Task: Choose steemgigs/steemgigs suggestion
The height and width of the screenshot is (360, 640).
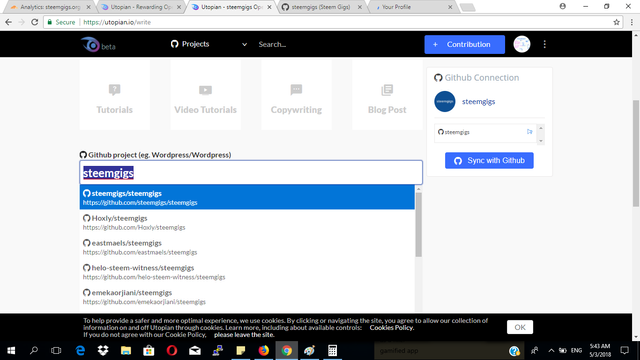Action: [x=247, y=197]
